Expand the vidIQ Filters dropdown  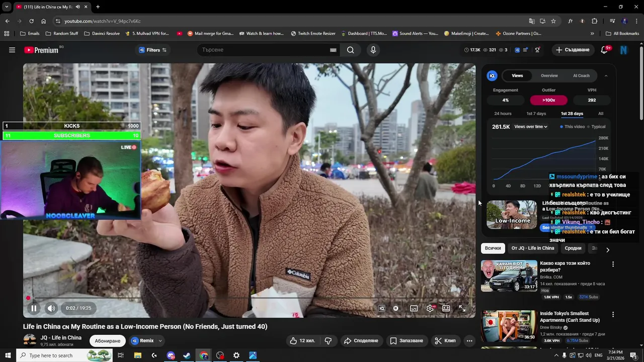click(x=152, y=50)
